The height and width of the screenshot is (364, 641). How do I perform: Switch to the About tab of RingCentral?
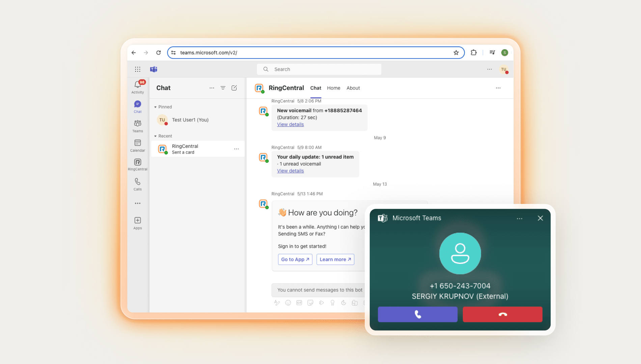point(353,88)
